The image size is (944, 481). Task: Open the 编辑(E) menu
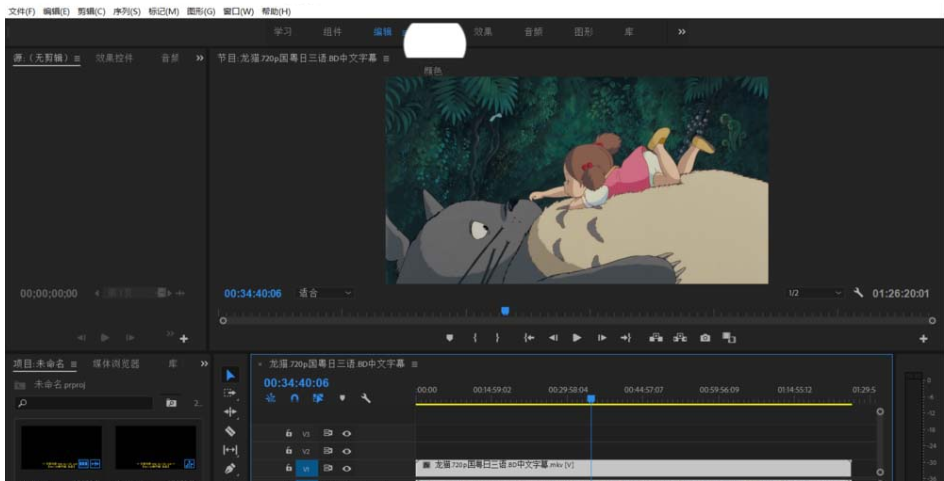pyautogui.click(x=56, y=11)
